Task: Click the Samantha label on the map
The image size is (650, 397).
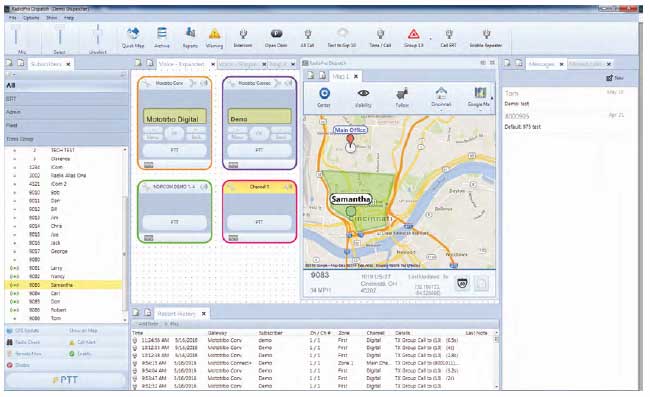Action: (350, 199)
